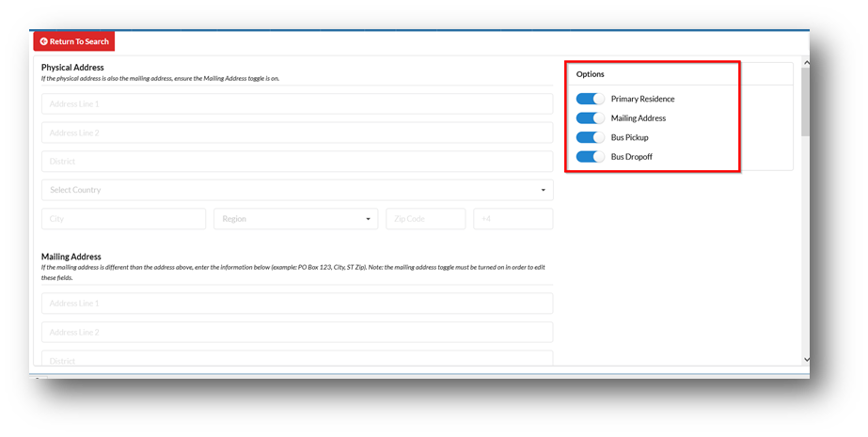Click the mailing address District field
This screenshot has height=437, width=868.
pyautogui.click(x=297, y=358)
